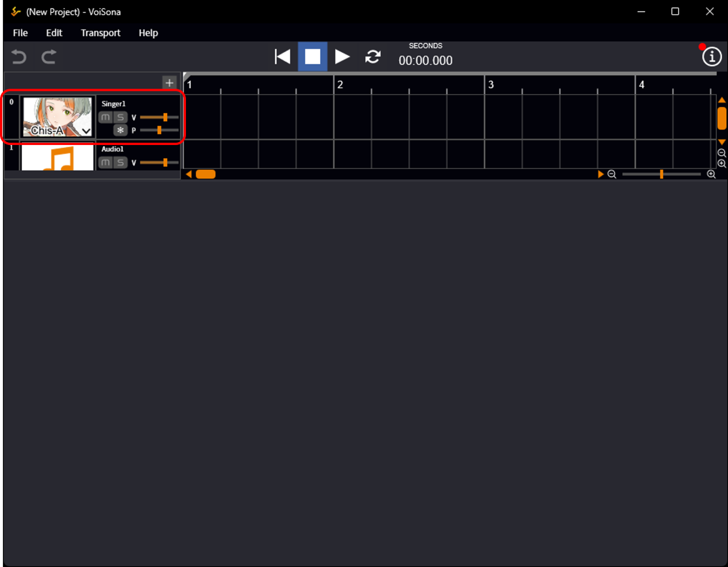Viewport: 728px width, 567px height.
Task: Select the Chis-A singer portrait
Action: (57, 117)
